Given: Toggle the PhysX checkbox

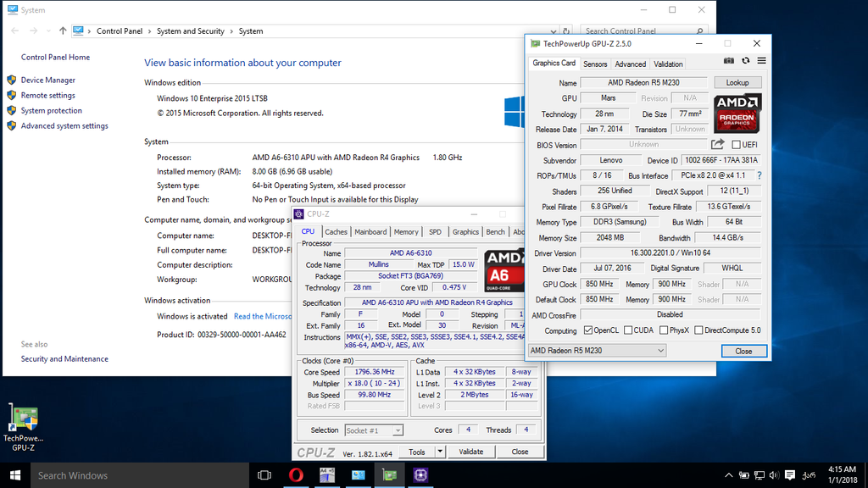Looking at the screenshot, I should [664, 330].
